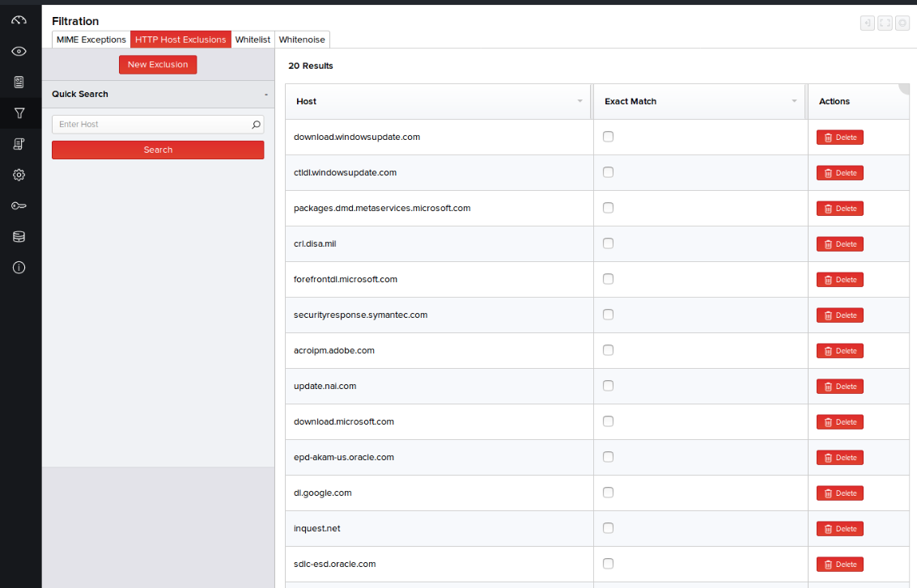Tick Exact Match checkbox for dl.google.com
Screen dimensions: 917x588
tap(608, 493)
